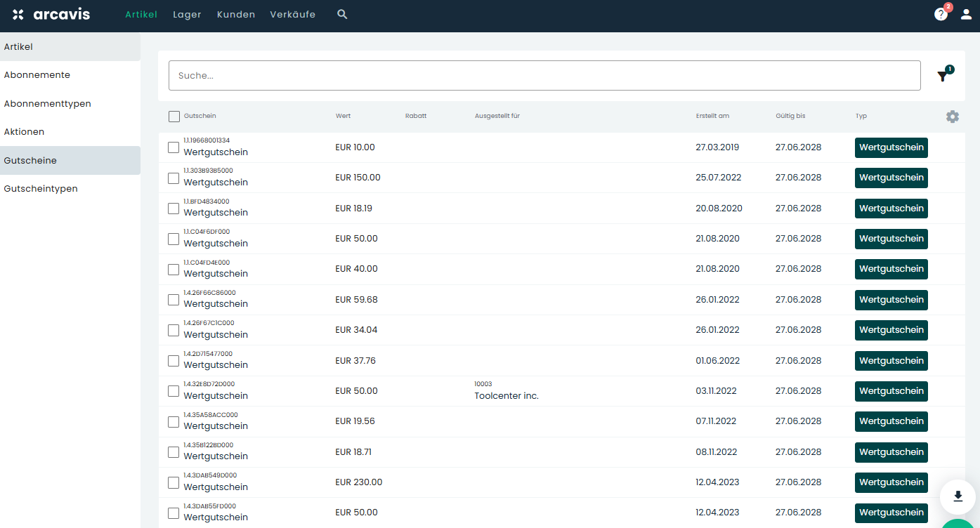This screenshot has width=980, height=528.
Task: Click the Wertgutschein badge in the EUR 230.00 row
Action: 891,482
